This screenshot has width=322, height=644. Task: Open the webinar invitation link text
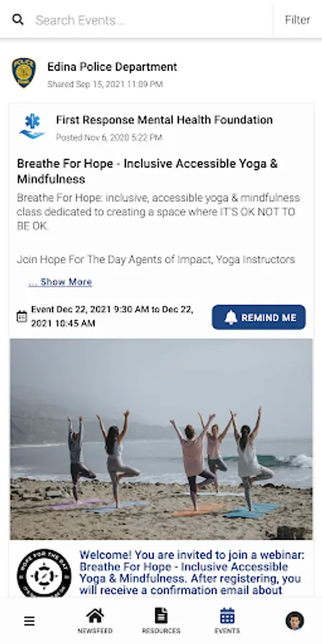click(192, 573)
